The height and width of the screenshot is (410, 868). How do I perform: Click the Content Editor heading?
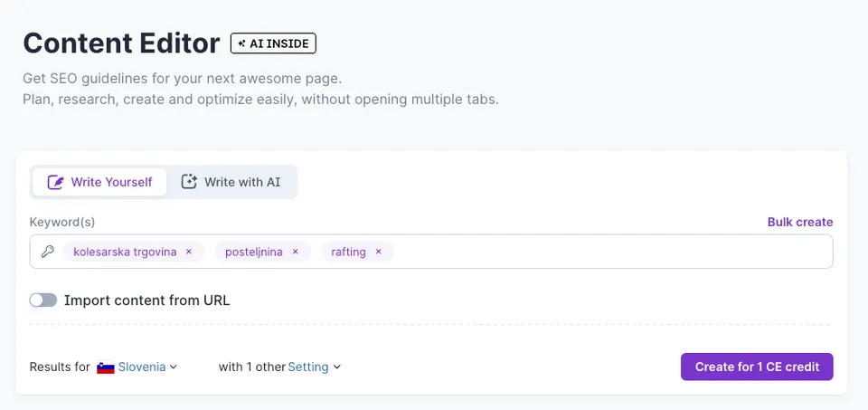[122, 43]
